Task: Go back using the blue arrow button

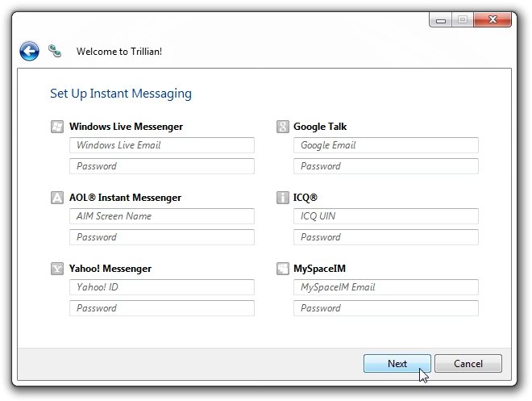Action: (29, 52)
